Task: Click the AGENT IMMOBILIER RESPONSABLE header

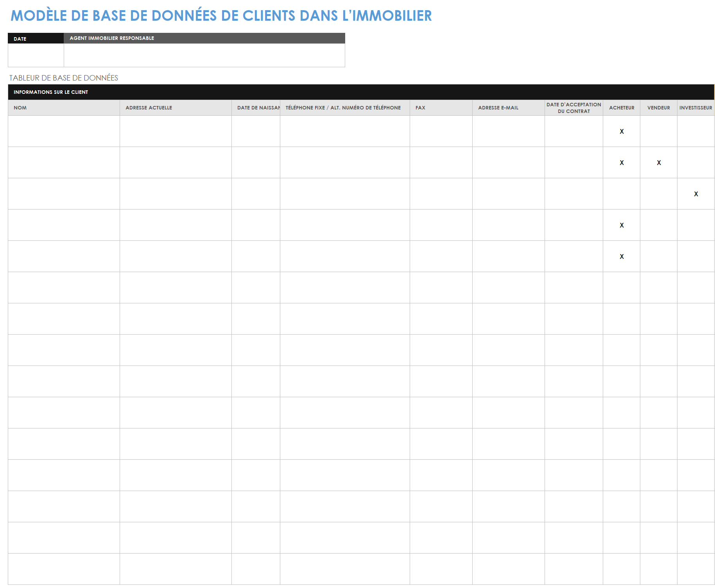Action: tap(204, 38)
